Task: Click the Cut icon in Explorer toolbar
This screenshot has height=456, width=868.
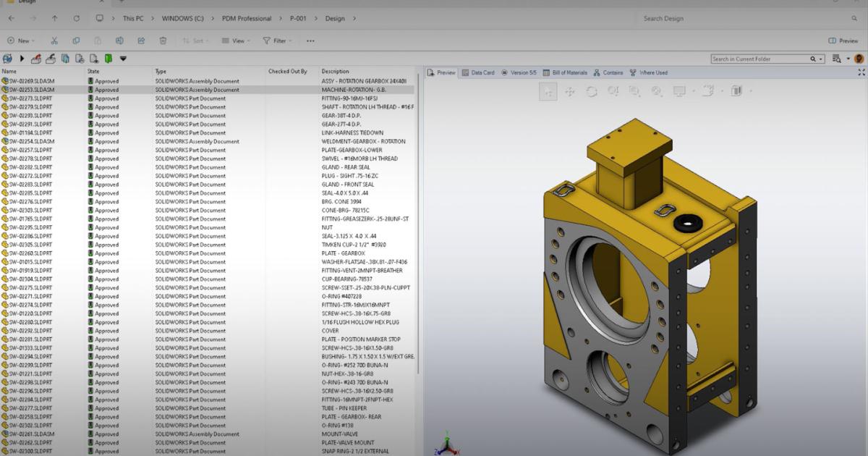Action: point(54,41)
